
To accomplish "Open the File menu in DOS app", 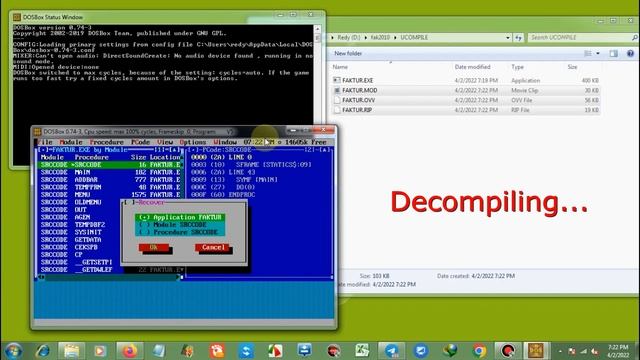I will point(45,142).
